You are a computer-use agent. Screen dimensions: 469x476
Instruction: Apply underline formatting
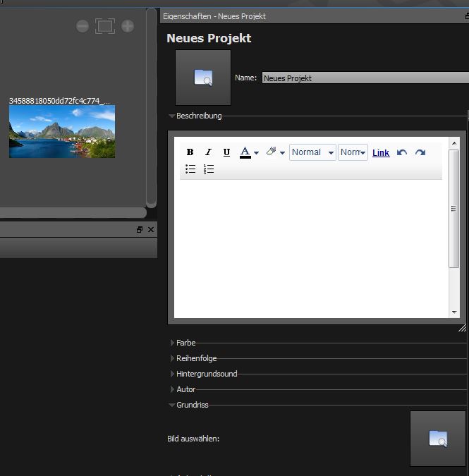(226, 152)
